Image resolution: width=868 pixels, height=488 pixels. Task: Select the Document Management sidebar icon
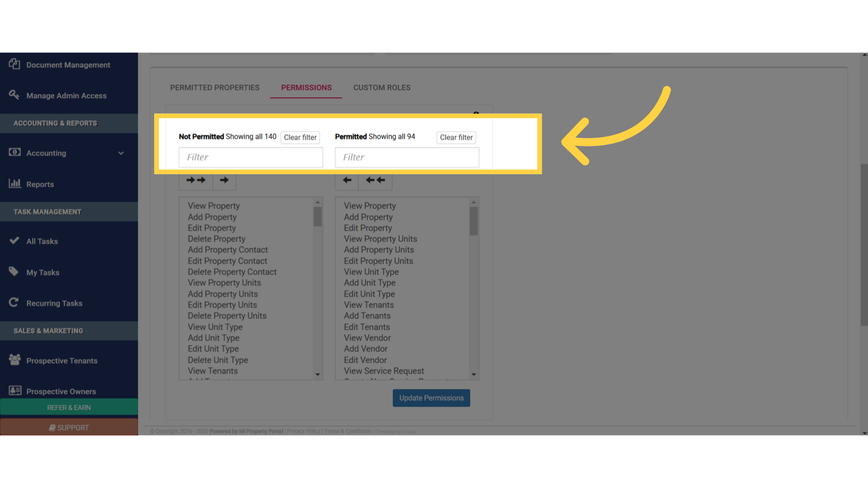point(14,64)
